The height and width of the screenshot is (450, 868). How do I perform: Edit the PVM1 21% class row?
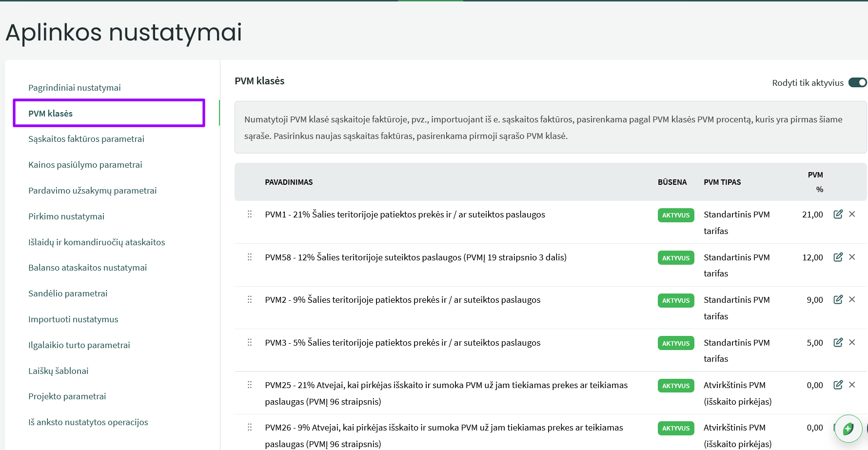(x=838, y=214)
